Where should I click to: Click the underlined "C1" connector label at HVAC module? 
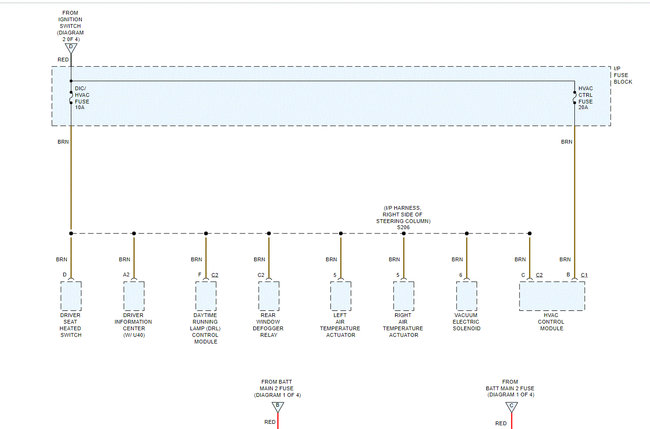(x=584, y=275)
